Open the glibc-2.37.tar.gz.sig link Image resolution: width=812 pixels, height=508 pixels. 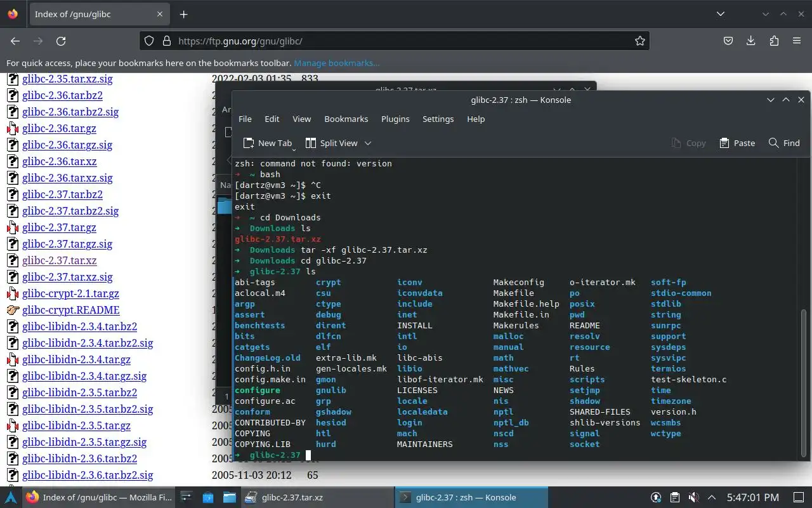[67, 244]
